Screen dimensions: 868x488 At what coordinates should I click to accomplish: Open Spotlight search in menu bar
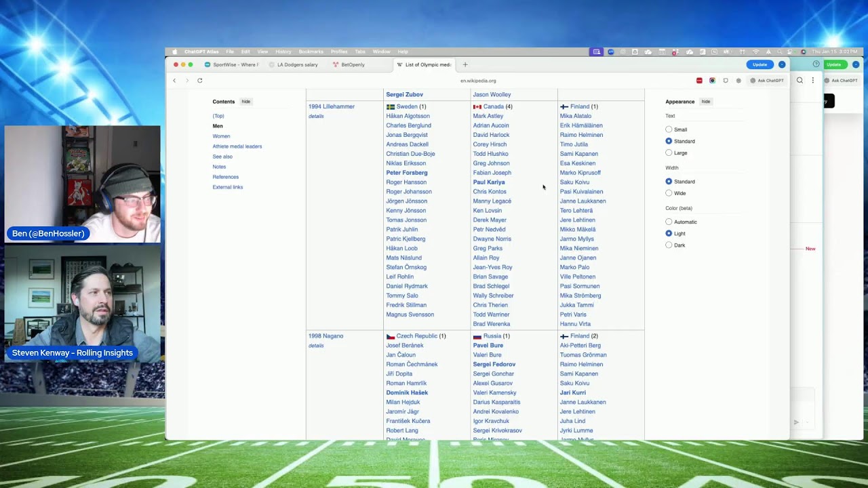[x=781, y=52]
